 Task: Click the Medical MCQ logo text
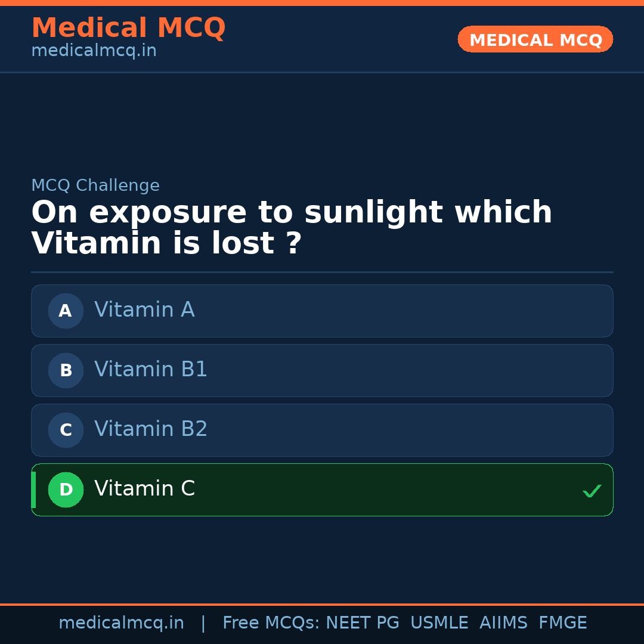tap(128, 27)
